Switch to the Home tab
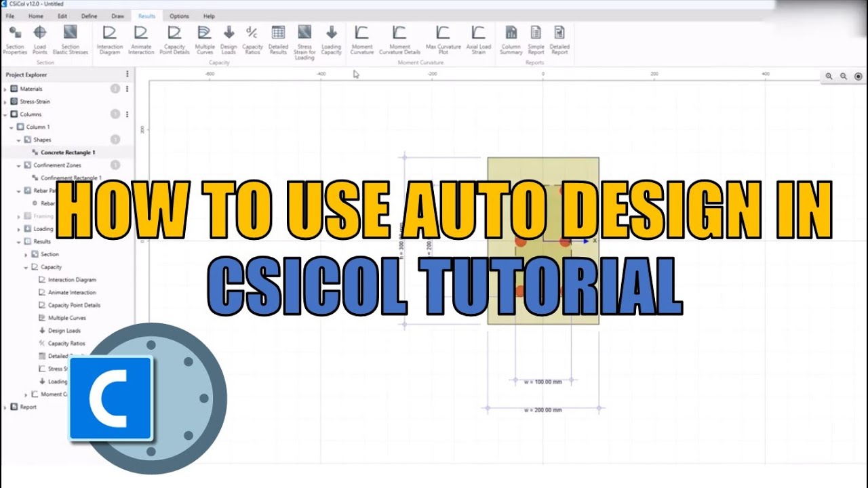 (x=36, y=16)
